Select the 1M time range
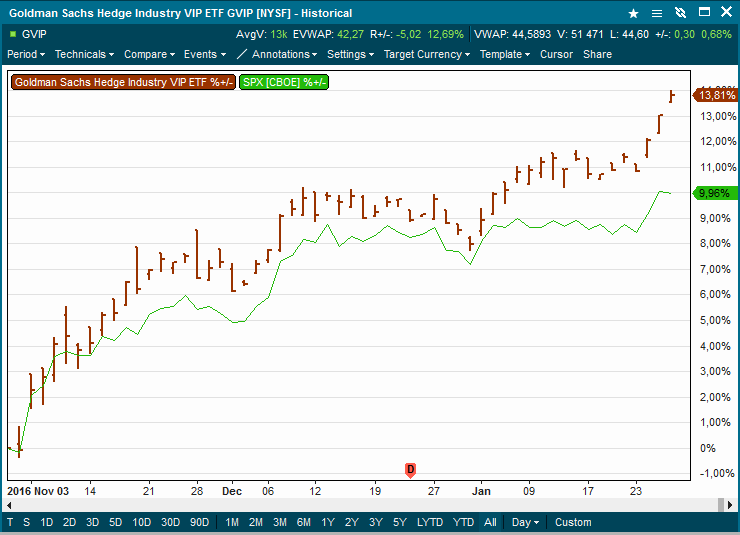This screenshot has height=535, width=740. pos(232,522)
